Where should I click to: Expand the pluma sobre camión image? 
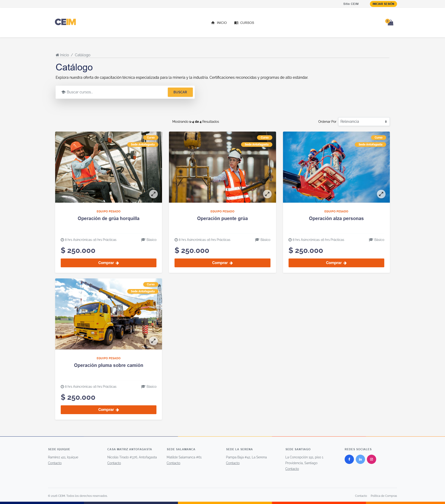tap(153, 341)
